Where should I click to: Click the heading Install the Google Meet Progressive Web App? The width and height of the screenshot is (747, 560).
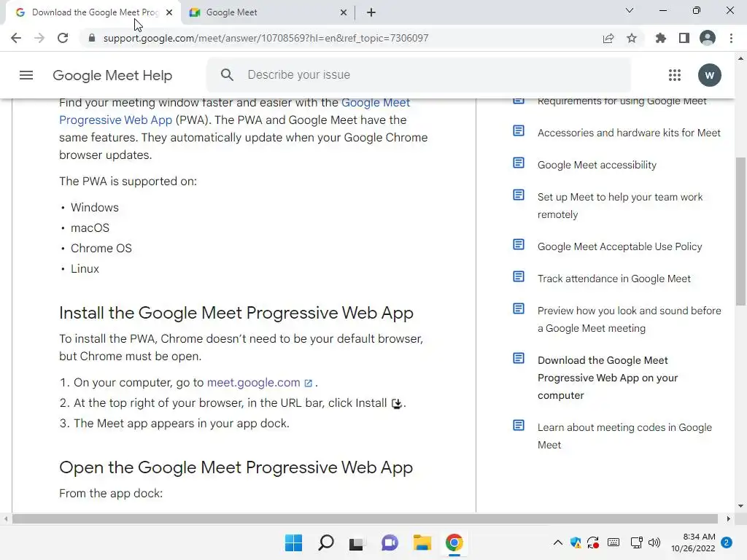(x=236, y=313)
